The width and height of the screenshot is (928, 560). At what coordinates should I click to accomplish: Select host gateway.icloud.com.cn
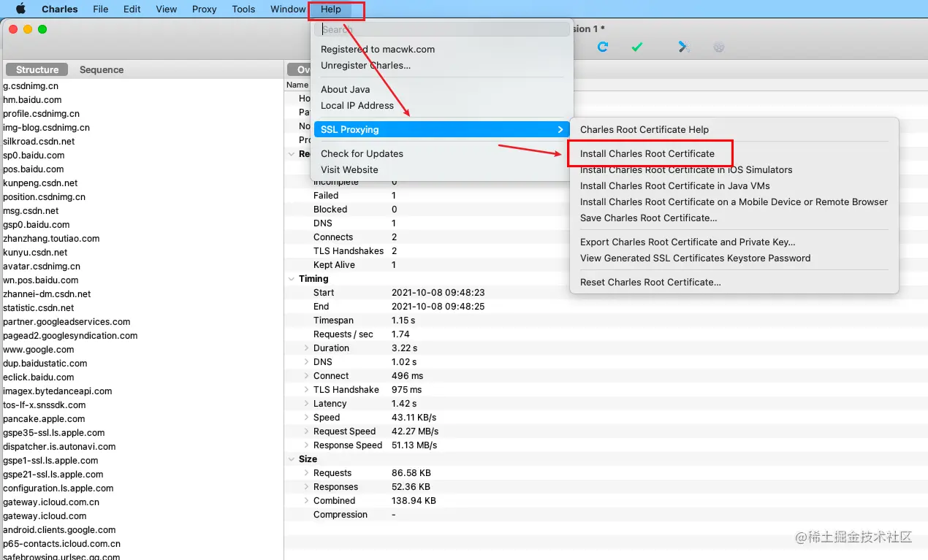[x=50, y=502]
